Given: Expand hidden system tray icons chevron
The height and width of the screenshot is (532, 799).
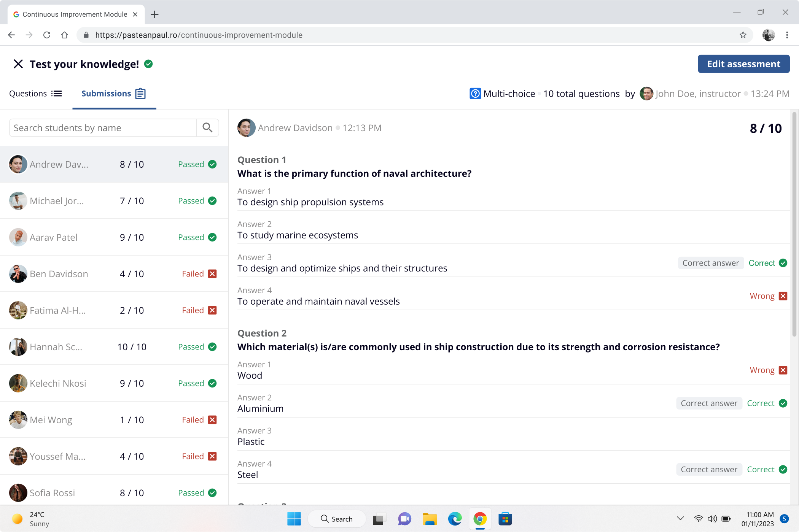Looking at the screenshot, I should [680, 518].
